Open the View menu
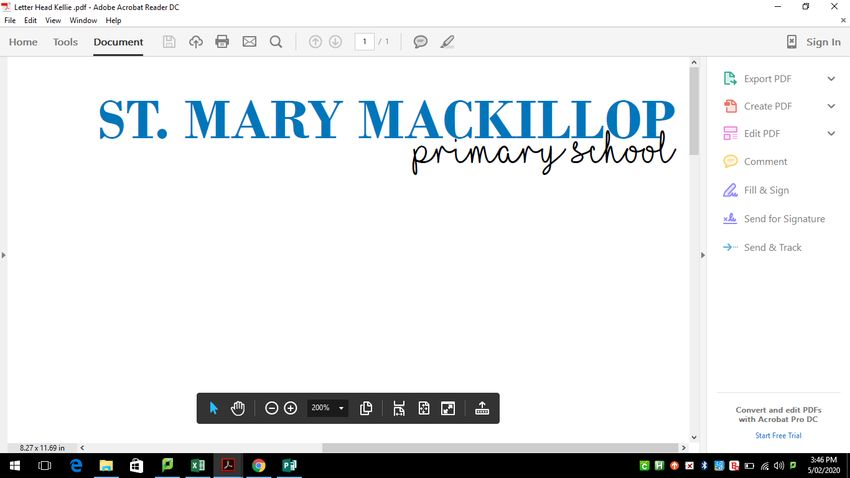The height and width of the screenshot is (478, 850). [x=53, y=21]
